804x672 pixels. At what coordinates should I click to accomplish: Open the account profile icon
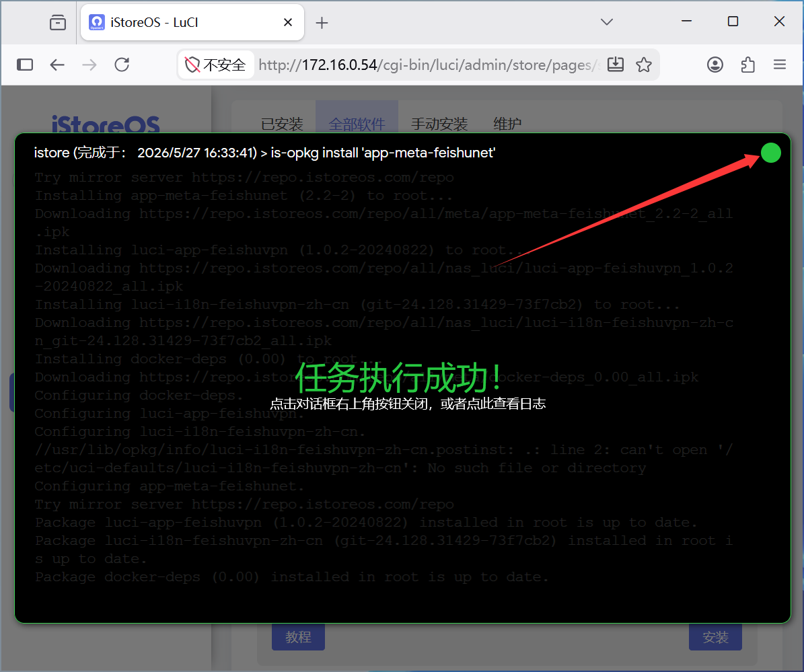[715, 65]
